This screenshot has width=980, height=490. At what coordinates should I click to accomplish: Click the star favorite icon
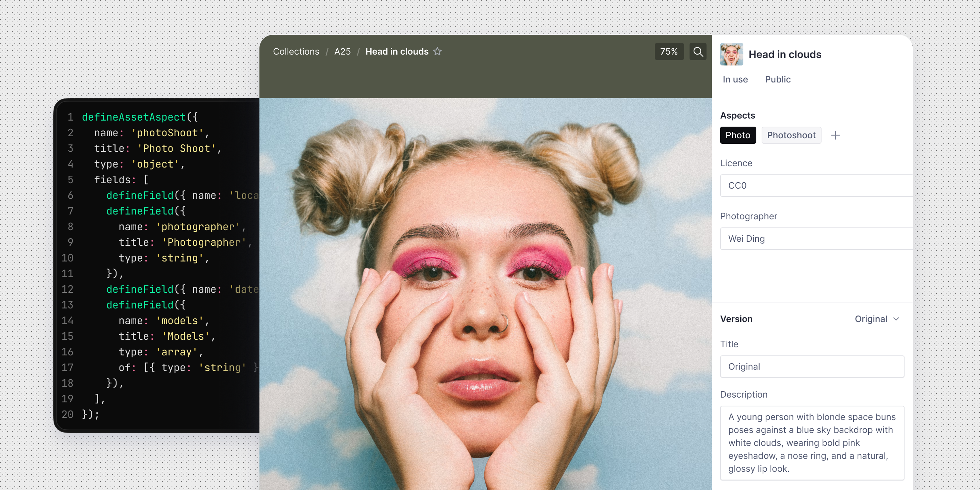click(437, 51)
